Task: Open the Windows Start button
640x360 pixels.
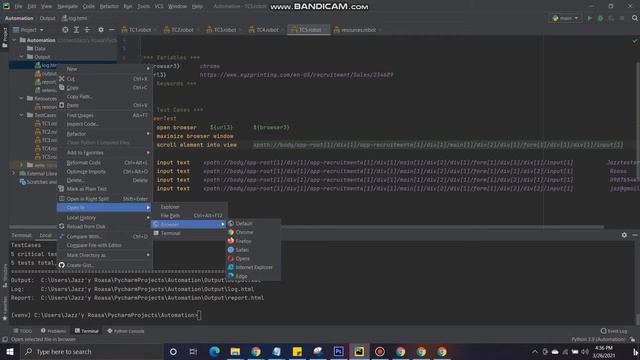Action: pyautogui.click(x=10, y=351)
